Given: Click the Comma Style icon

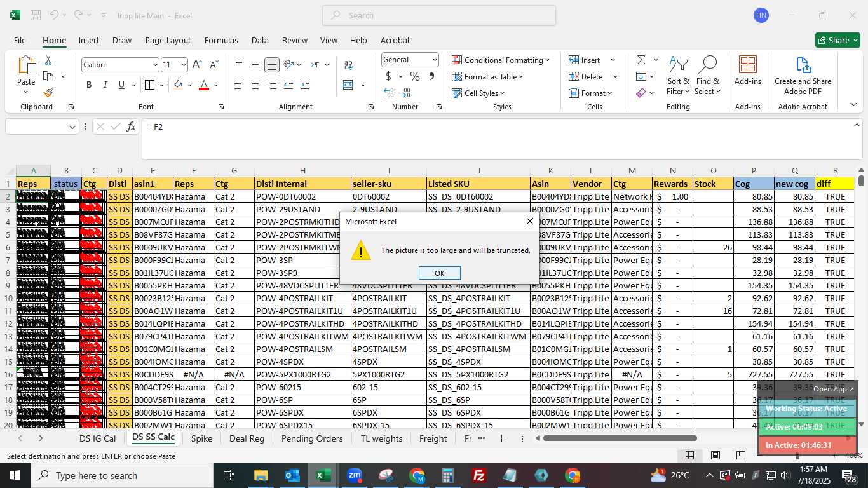Looking at the screenshot, I should coord(432,76).
